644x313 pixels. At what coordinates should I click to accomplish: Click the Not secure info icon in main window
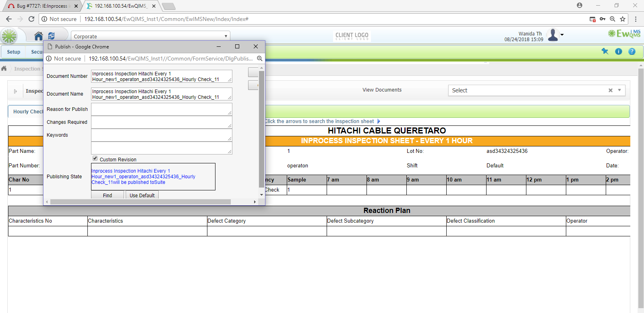(x=44, y=19)
